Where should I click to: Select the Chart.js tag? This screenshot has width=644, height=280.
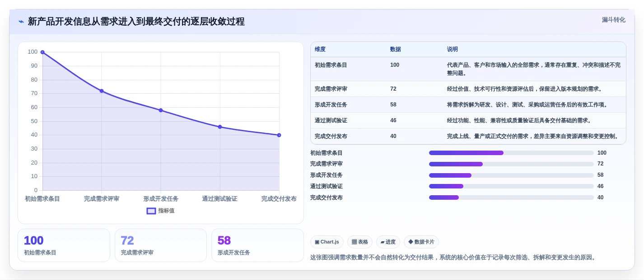coord(327,242)
